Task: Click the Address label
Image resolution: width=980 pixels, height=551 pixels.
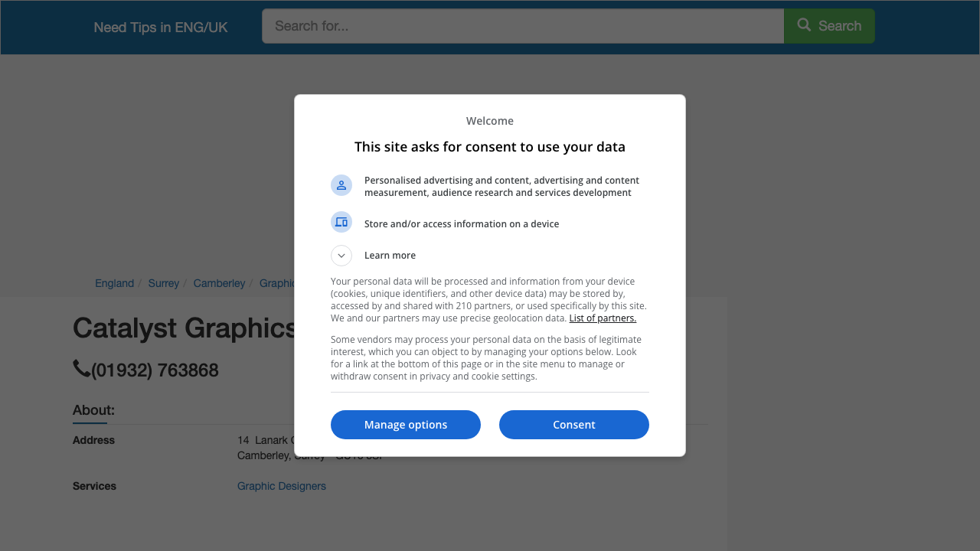Action: pyautogui.click(x=93, y=440)
